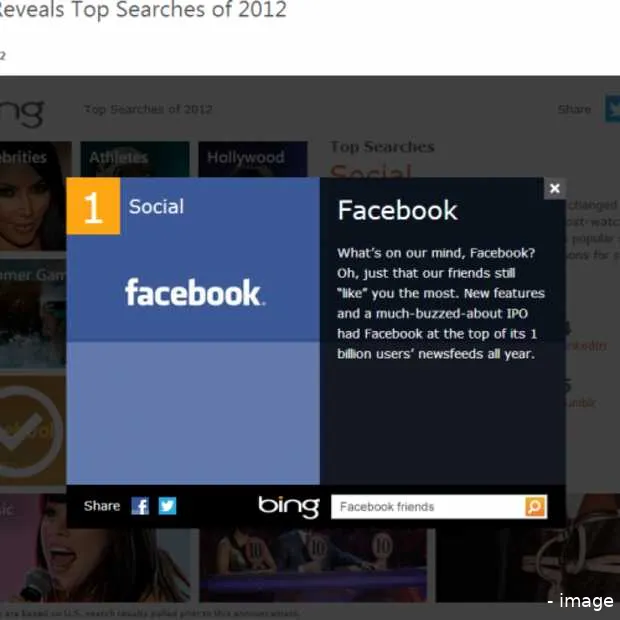Open the judges scorecards thumbnail at bottom
The height and width of the screenshot is (620, 620).
[313, 566]
